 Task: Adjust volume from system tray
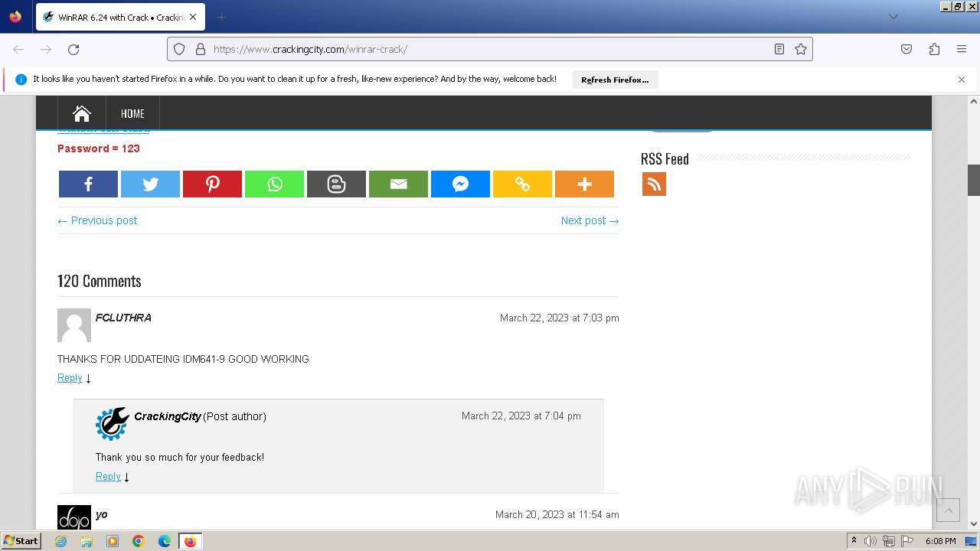[871, 541]
